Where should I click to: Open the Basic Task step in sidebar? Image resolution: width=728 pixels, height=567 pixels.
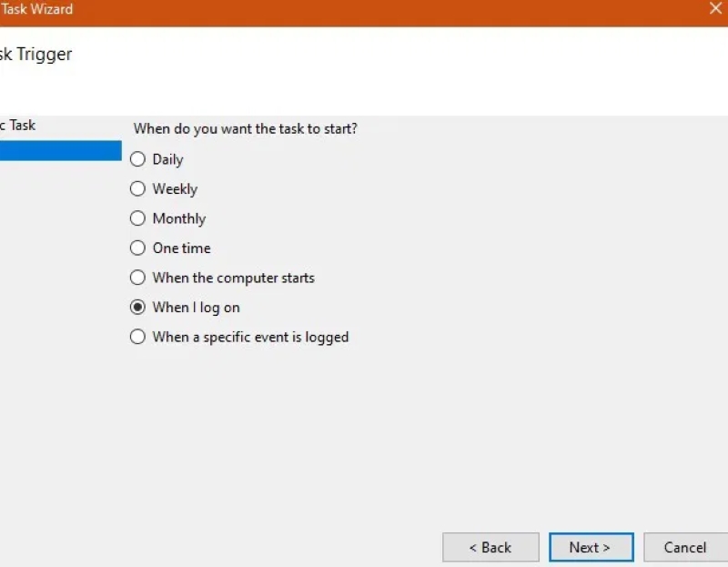pos(18,126)
